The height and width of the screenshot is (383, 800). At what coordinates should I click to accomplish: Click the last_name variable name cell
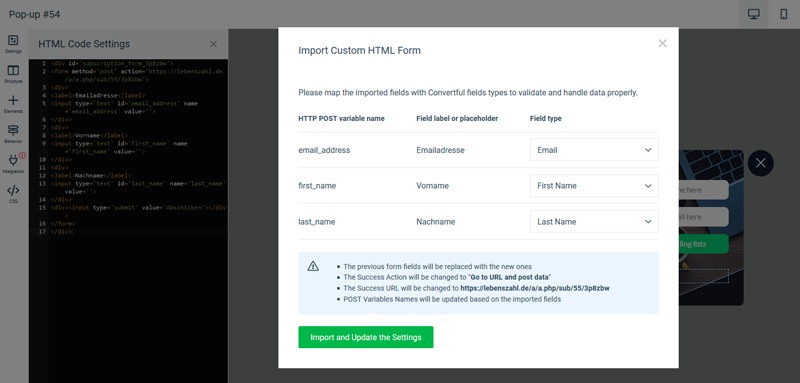317,222
